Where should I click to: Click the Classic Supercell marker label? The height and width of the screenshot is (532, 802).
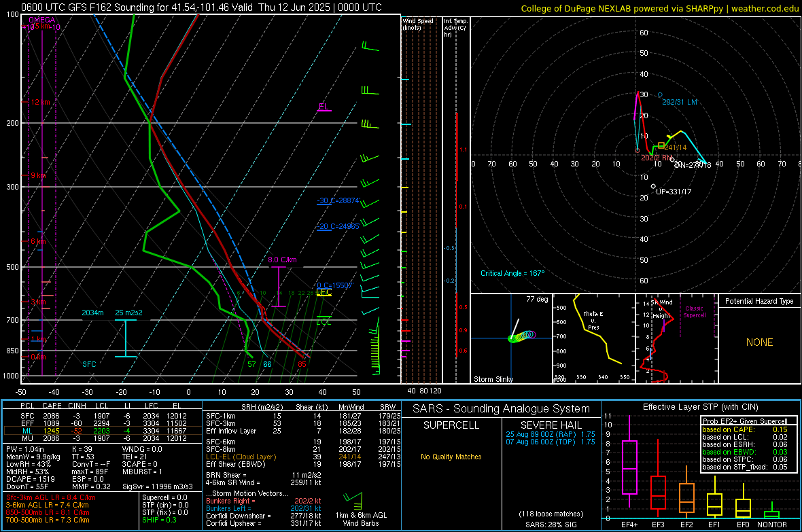[695, 312]
